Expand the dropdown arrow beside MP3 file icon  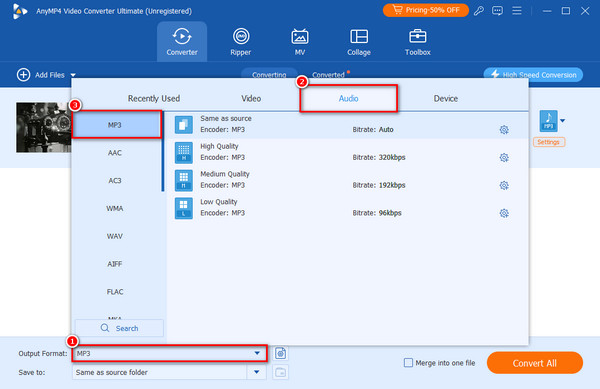(x=562, y=121)
